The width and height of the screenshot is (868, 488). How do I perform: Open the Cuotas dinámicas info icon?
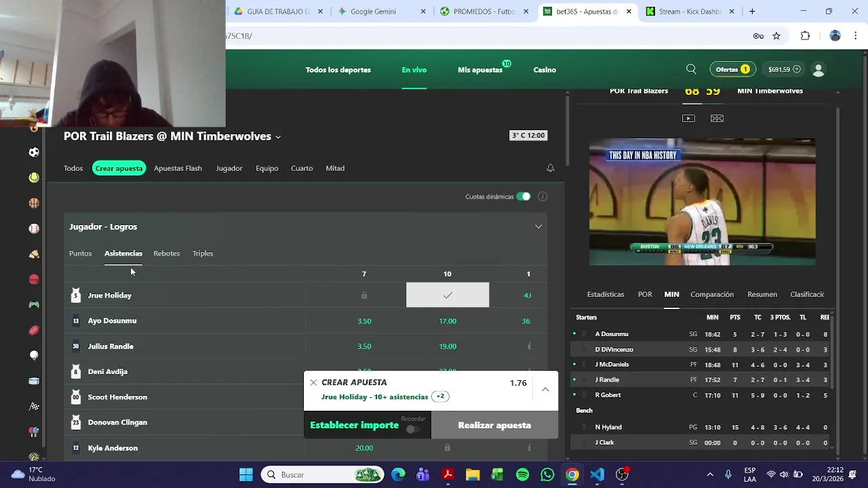point(542,197)
